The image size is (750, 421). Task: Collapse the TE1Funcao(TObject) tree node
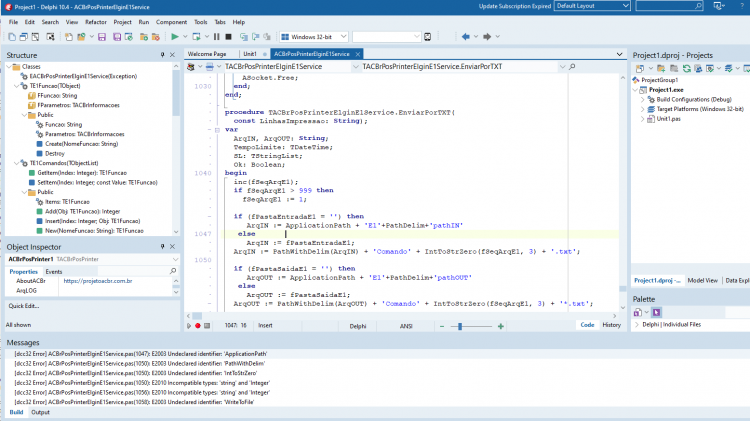coord(17,86)
